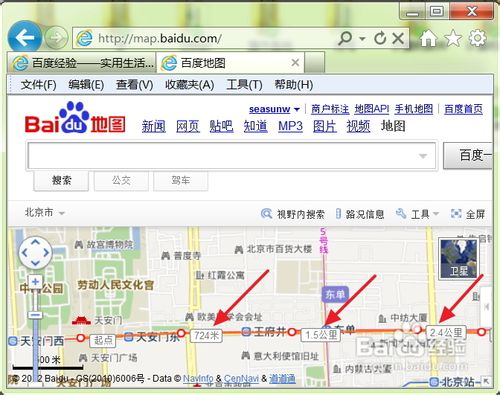Click the 起点 start point label

(103, 340)
